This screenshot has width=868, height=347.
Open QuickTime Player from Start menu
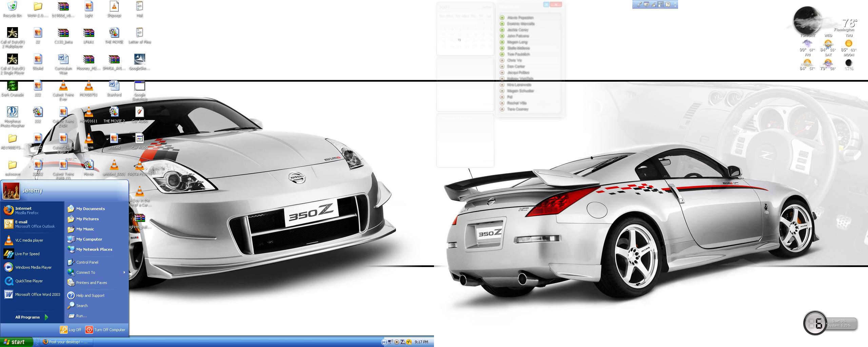(x=32, y=281)
